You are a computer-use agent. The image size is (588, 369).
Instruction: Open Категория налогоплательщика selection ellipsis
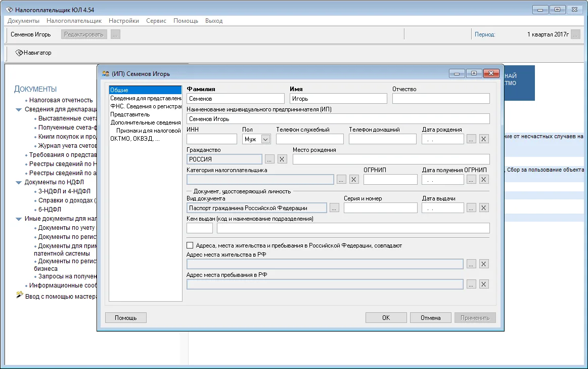tap(341, 179)
